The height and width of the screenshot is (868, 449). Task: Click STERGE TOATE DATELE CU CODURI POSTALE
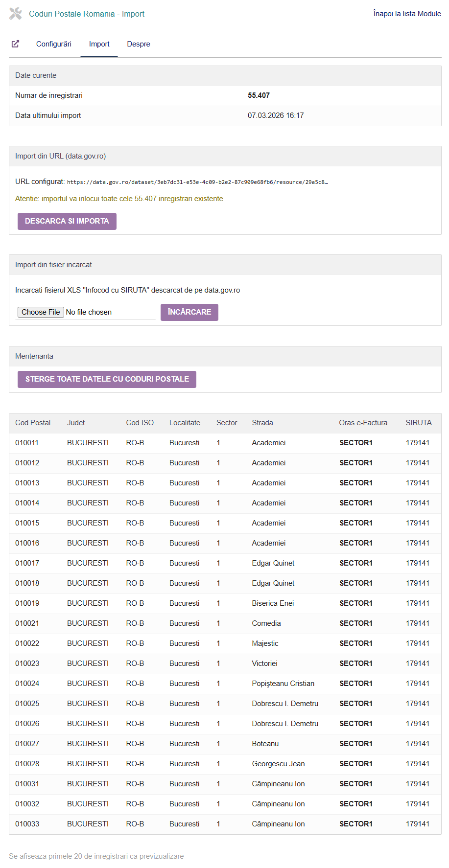pyautogui.click(x=107, y=379)
